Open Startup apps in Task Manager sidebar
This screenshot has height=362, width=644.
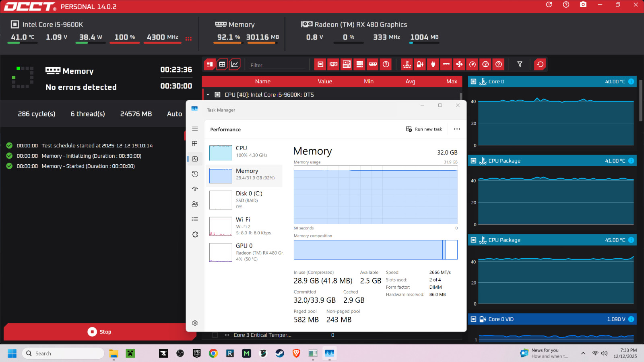[x=195, y=189]
